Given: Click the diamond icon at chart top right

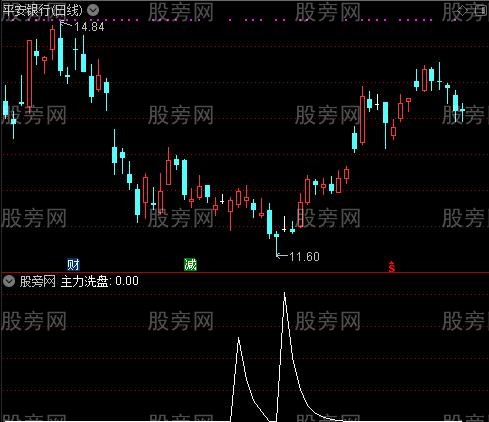Looking at the screenshot, I should [463, 10].
